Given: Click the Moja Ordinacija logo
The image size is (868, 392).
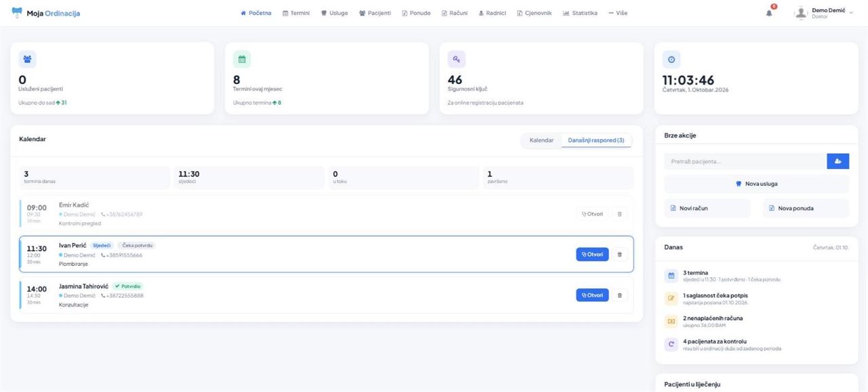Looking at the screenshot, I should point(45,13).
